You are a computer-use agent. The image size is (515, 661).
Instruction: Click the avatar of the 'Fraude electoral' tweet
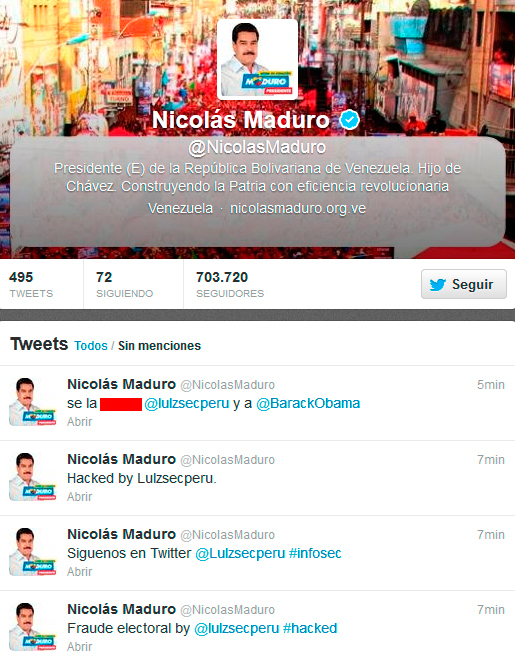tap(32, 627)
